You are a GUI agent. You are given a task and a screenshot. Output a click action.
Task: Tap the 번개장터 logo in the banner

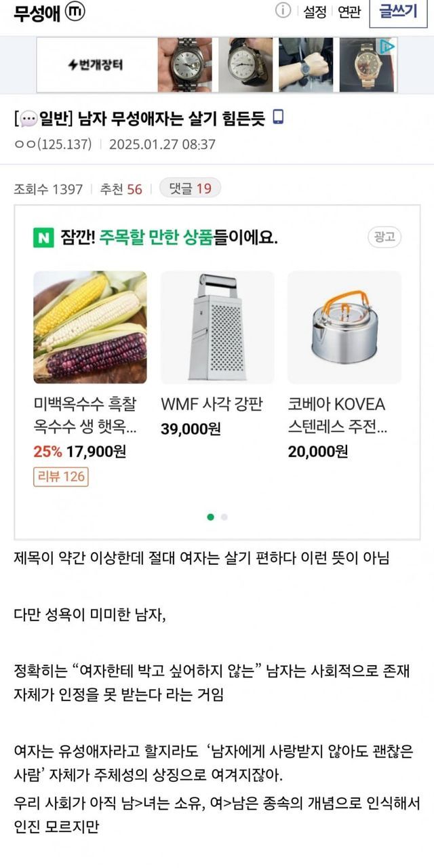(96, 65)
